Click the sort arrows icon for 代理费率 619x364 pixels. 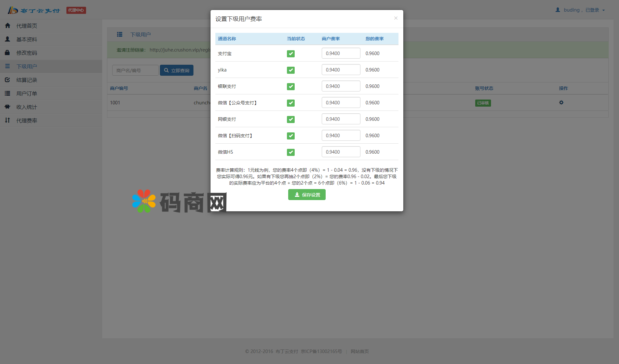pyautogui.click(x=8, y=120)
